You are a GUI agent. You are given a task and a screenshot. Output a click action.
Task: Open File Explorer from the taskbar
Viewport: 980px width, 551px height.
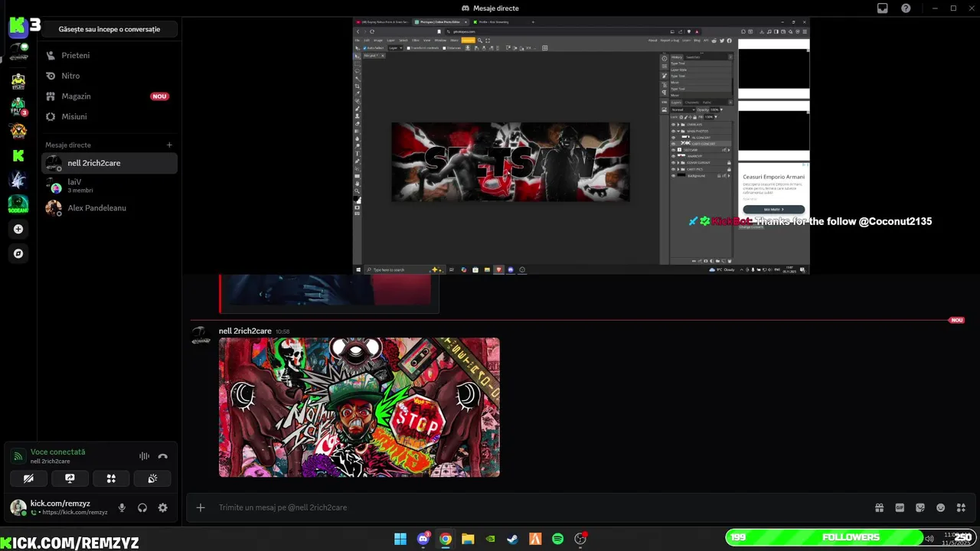tap(468, 539)
